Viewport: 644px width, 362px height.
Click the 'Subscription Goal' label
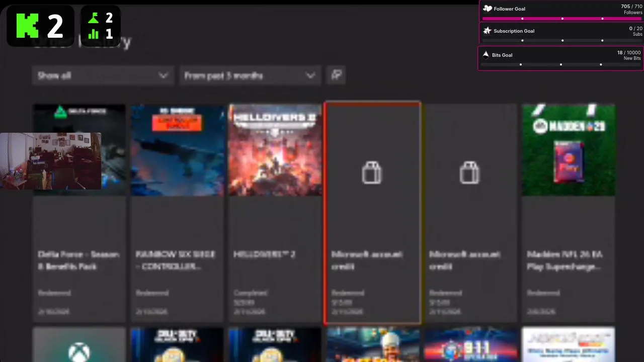[x=514, y=31]
